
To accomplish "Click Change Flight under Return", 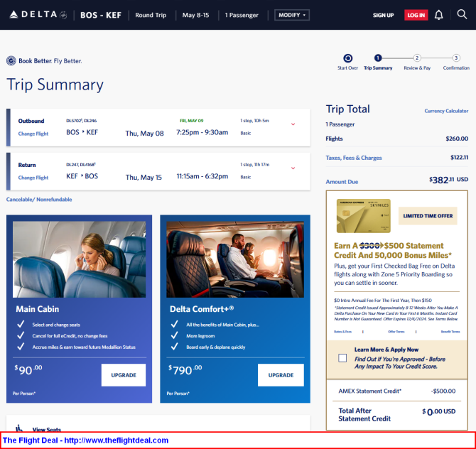I will pos(33,178).
